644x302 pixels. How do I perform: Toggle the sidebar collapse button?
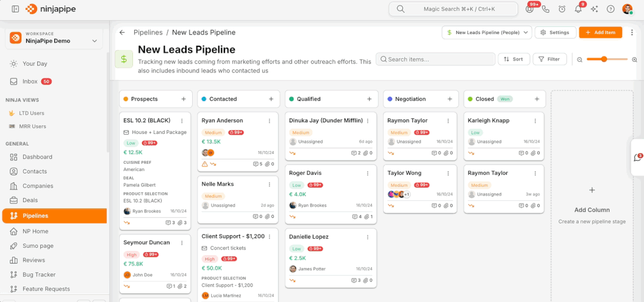tap(15, 9)
